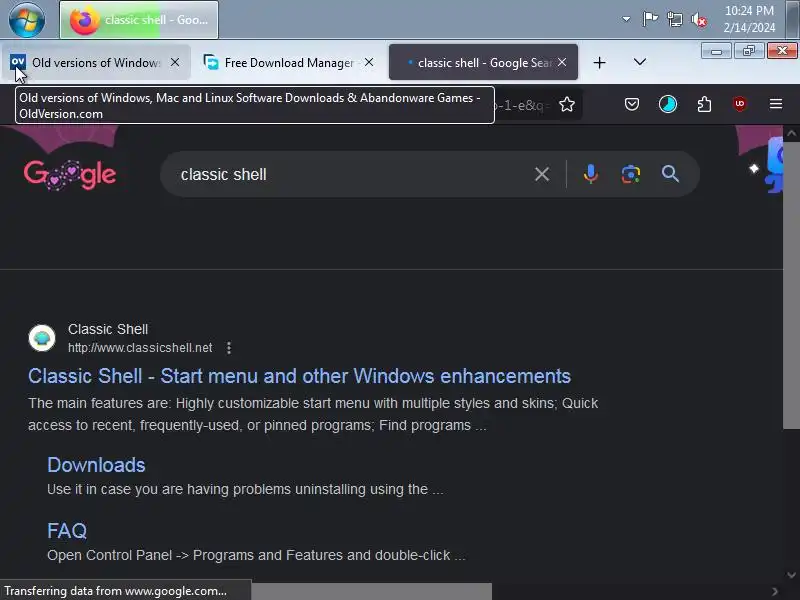
Task: Close the classic shell Google Search tab
Action: point(562,62)
